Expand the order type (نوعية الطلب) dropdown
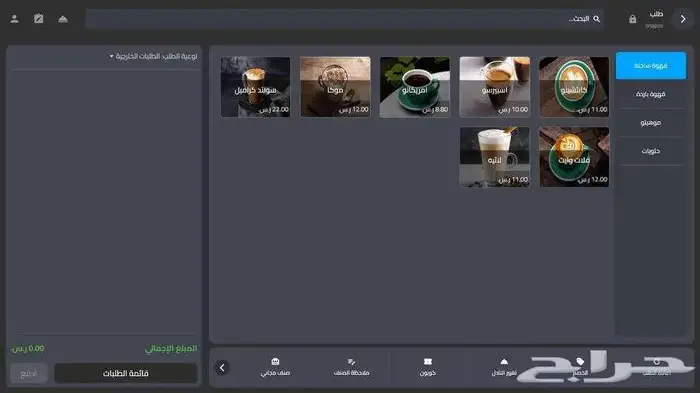700x393 pixels. (153, 56)
